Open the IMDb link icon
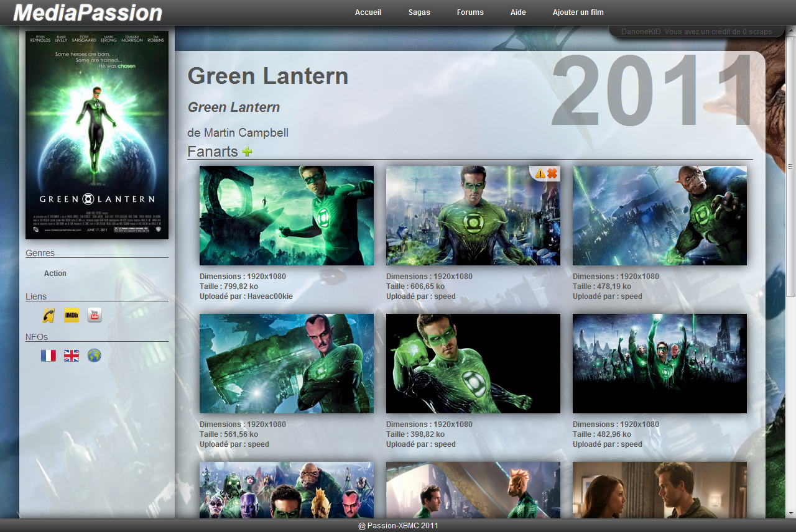This screenshot has width=796, height=532. click(72, 315)
